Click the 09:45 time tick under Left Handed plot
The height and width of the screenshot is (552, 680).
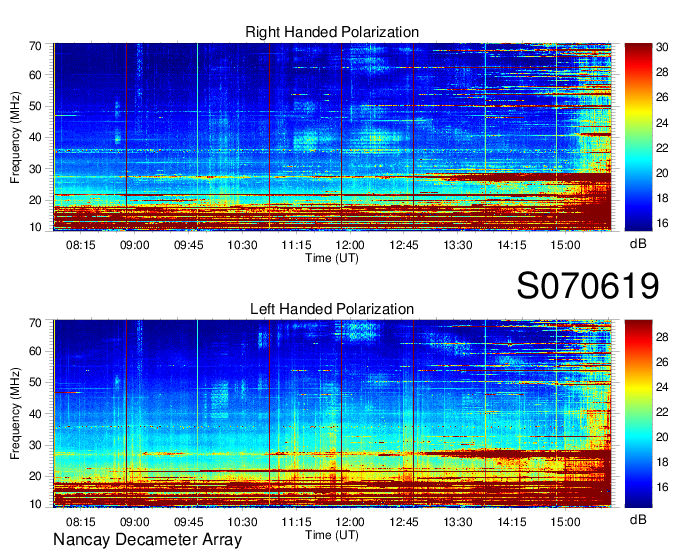click(x=189, y=522)
